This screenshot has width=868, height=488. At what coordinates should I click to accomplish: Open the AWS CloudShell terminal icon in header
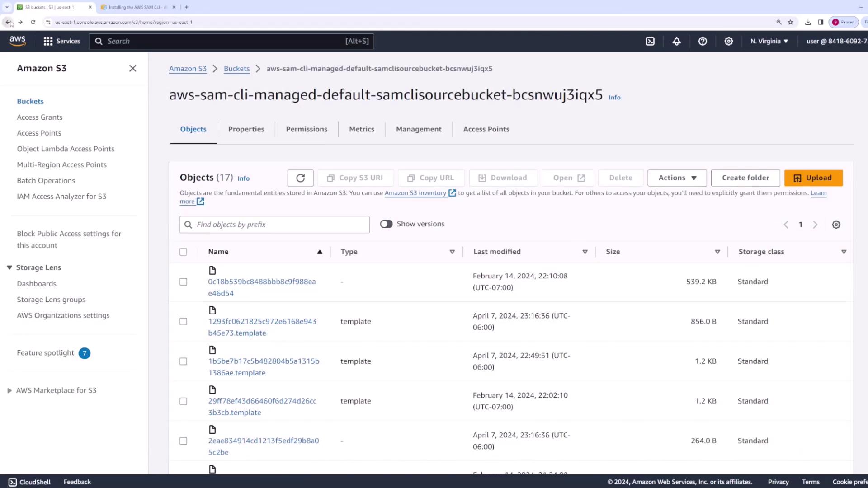pos(650,41)
